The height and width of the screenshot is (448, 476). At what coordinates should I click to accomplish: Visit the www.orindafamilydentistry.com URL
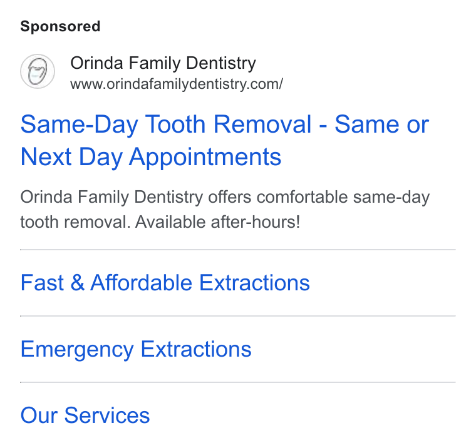177,84
